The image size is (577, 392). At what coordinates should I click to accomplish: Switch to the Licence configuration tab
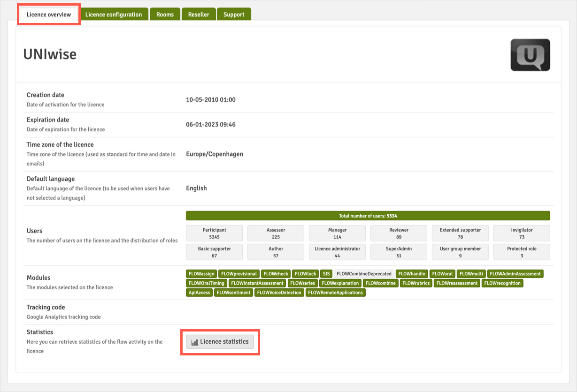[x=114, y=15]
